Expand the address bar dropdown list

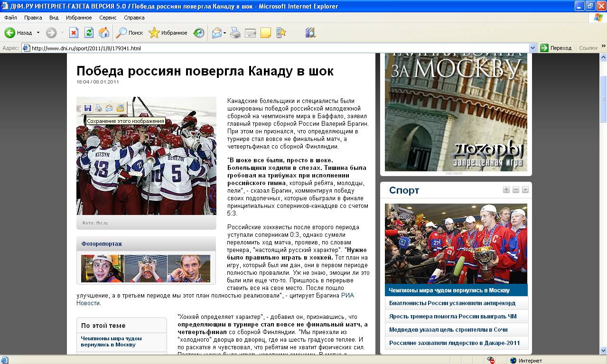pos(532,48)
